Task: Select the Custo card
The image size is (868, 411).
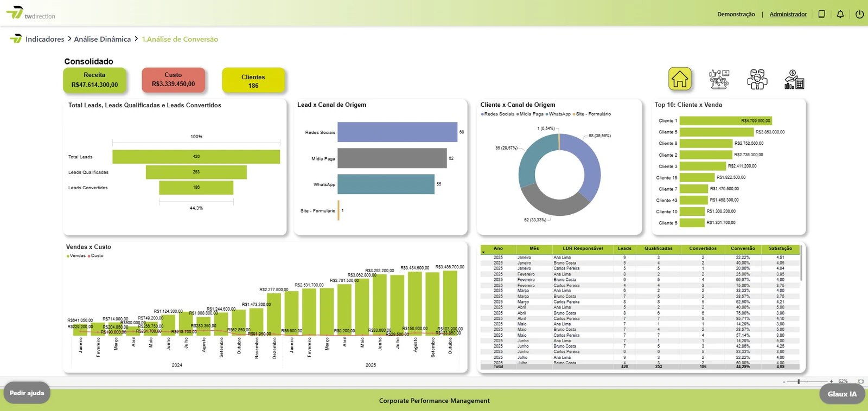Action: point(173,80)
